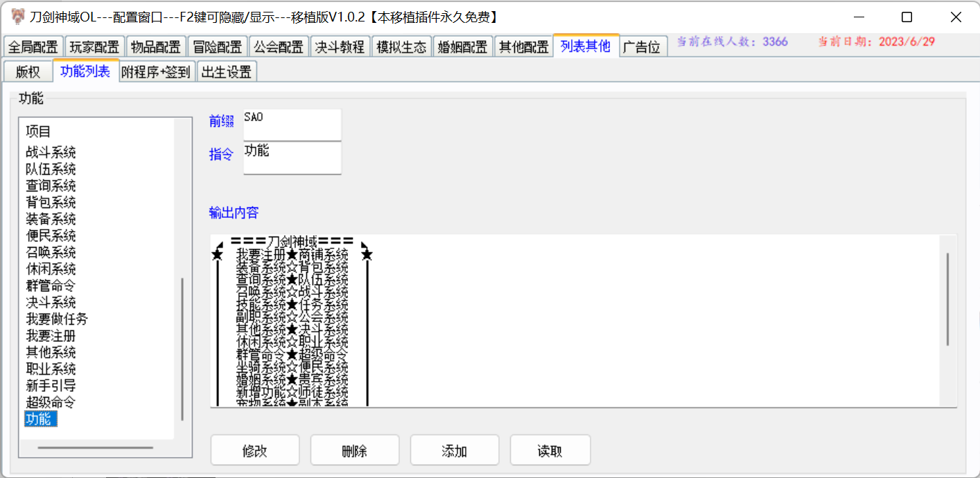980x478 pixels.
Task: Click the 当前在线人数 status text
Action: 733,42
